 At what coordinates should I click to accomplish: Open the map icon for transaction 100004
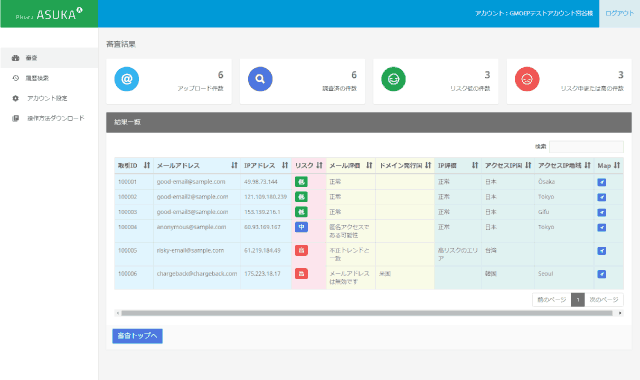pos(602,227)
